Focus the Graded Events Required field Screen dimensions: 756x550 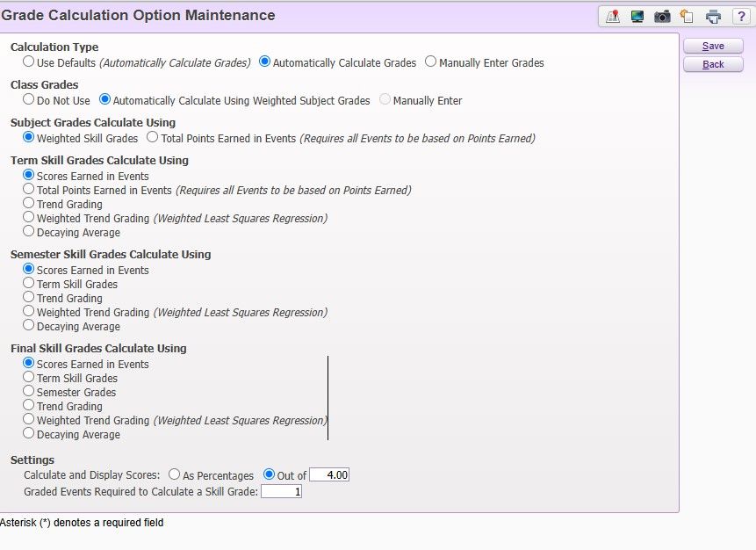point(281,492)
